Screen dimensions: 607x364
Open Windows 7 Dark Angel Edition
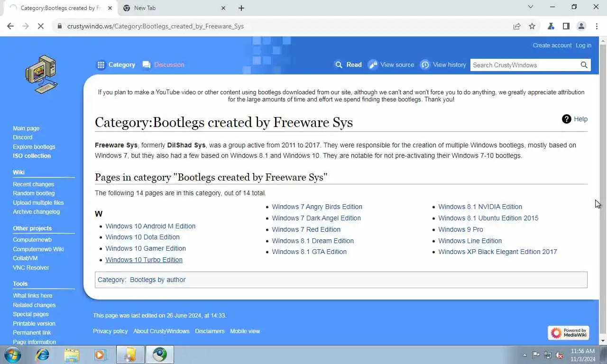point(316,218)
